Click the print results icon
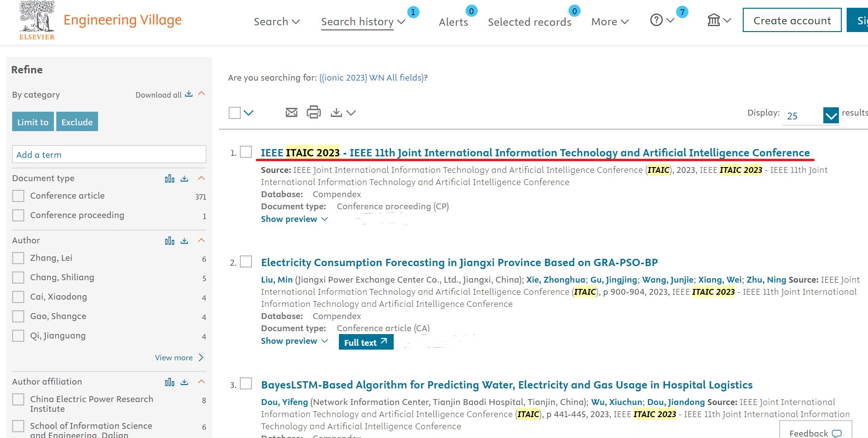Image resolution: width=868 pixels, height=438 pixels. [x=314, y=113]
